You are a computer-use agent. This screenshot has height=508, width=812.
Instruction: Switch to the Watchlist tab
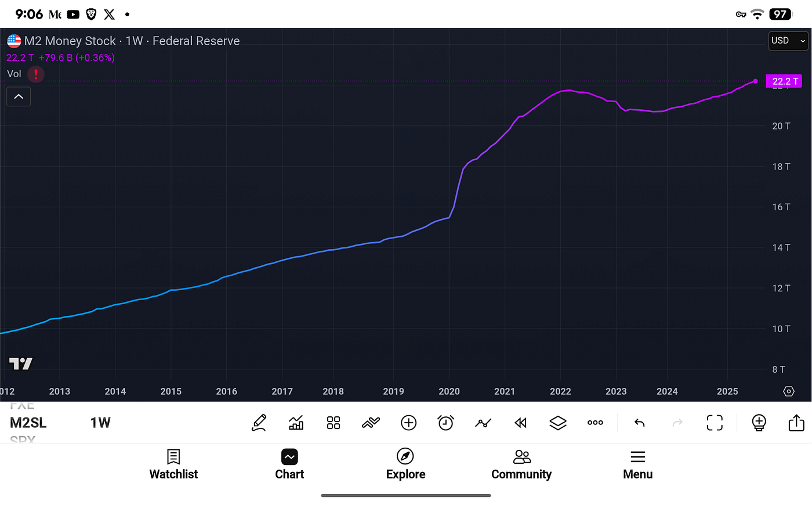[173, 464]
